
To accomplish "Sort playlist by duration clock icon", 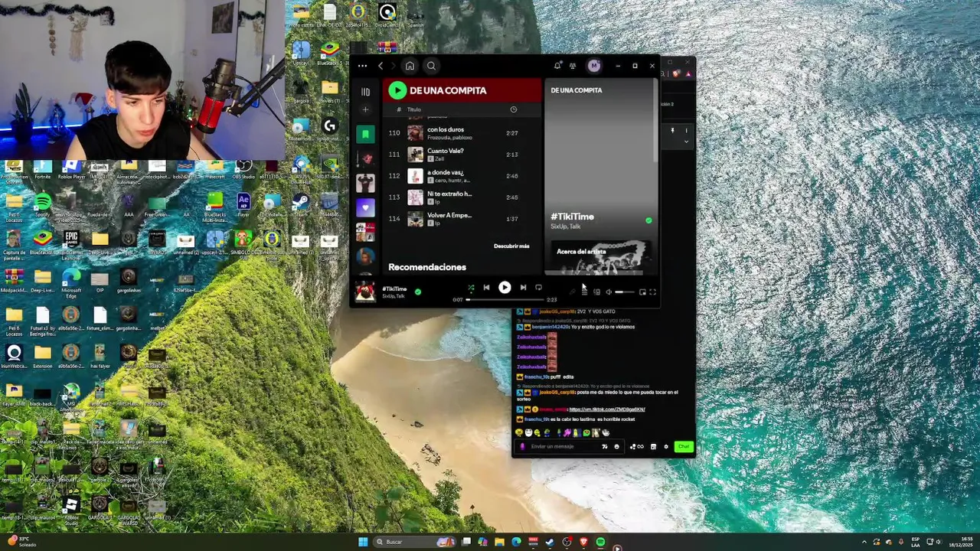I will point(514,109).
